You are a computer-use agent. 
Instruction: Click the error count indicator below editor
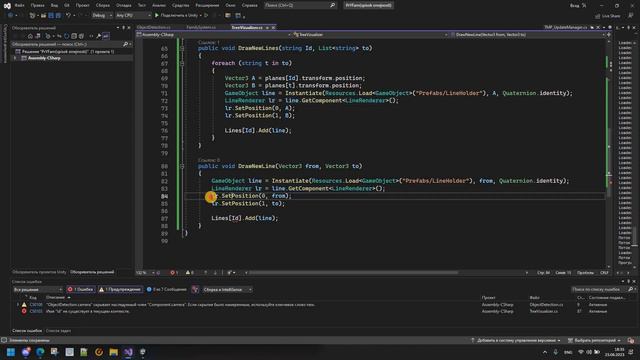point(174,273)
